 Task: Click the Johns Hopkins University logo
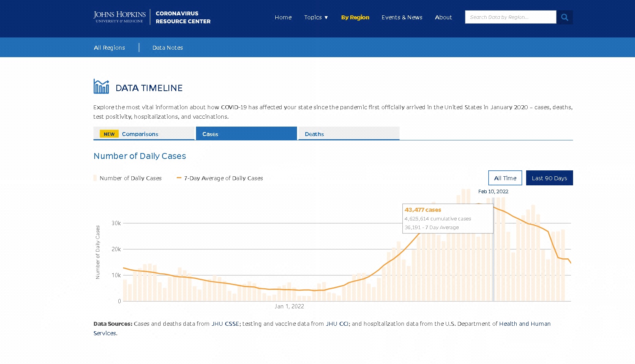(x=120, y=17)
